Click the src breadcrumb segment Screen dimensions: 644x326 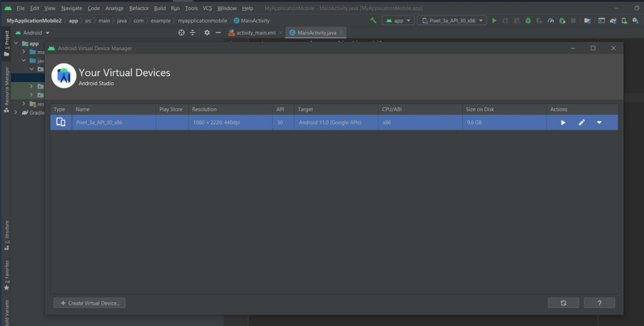pos(88,20)
